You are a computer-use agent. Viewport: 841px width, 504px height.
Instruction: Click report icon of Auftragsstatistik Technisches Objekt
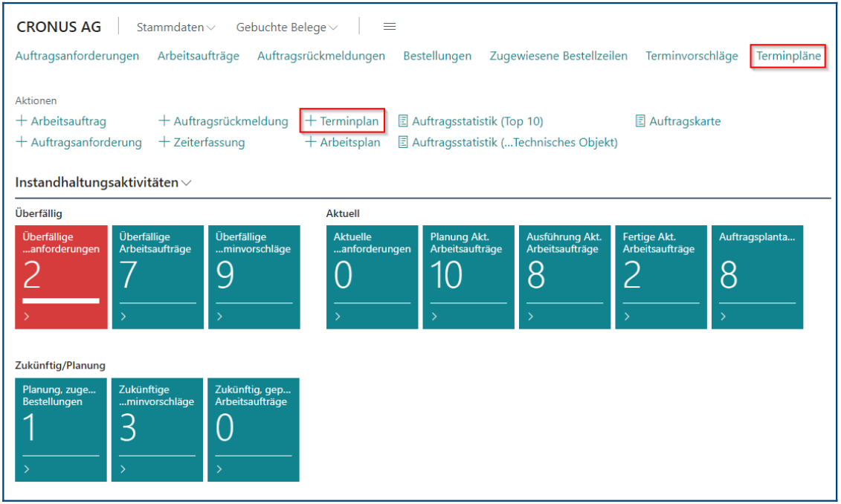(403, 142)
